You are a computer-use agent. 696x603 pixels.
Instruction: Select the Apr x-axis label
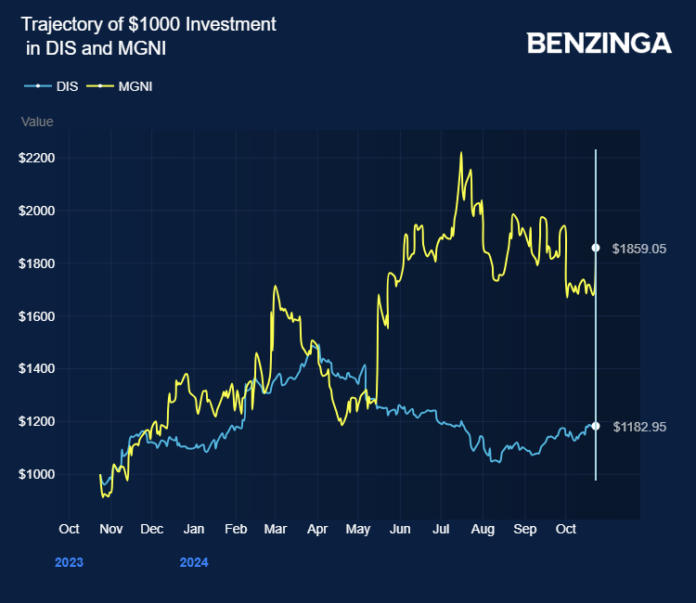(x=317, y=528)
